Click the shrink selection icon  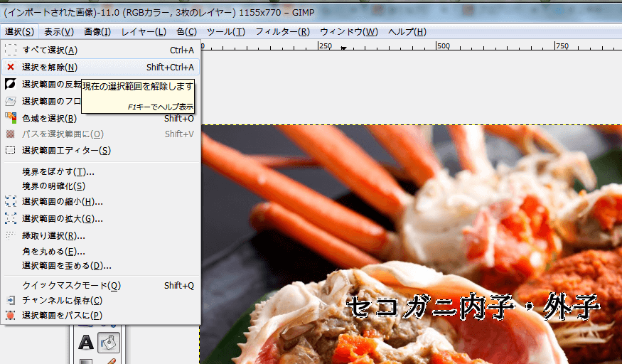(11, 201)
